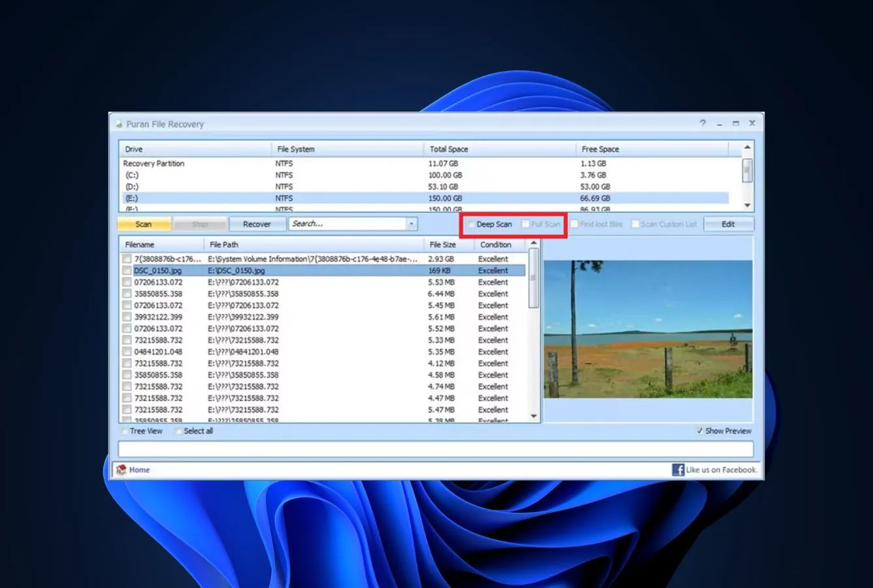Image resolution: width=873 pixels, height=588 pixels.
Task: Open the Home link
Action: pos(139,470)
